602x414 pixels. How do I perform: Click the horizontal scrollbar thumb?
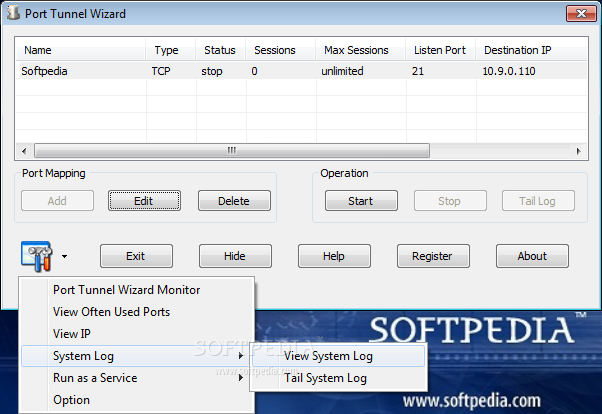pyautogui.click(x=232, y=151)
